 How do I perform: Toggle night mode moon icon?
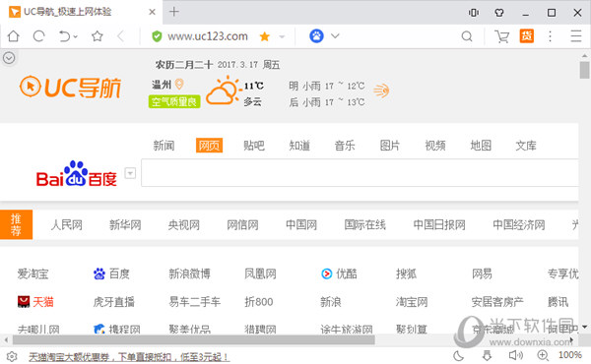coord(459,356)
